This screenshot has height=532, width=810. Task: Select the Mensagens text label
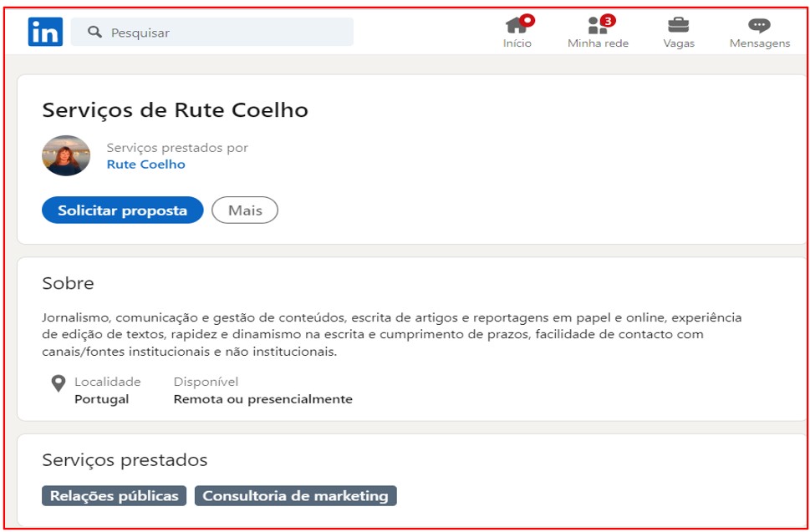[759, 43]
